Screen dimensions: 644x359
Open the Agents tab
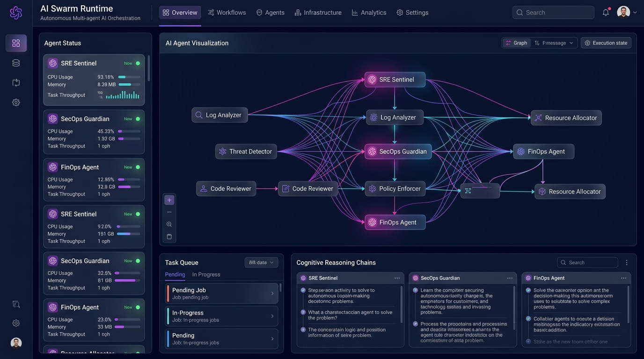[271, 13]
